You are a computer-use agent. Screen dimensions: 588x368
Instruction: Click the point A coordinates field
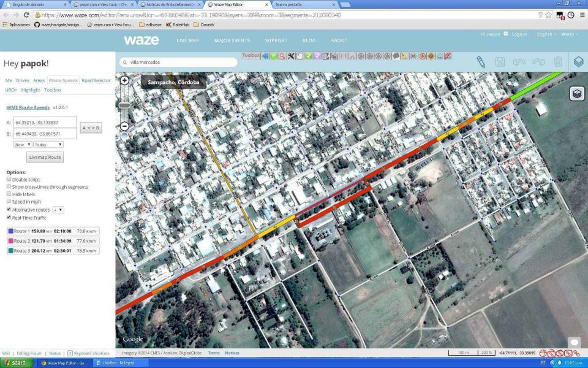tap(45, 123)
